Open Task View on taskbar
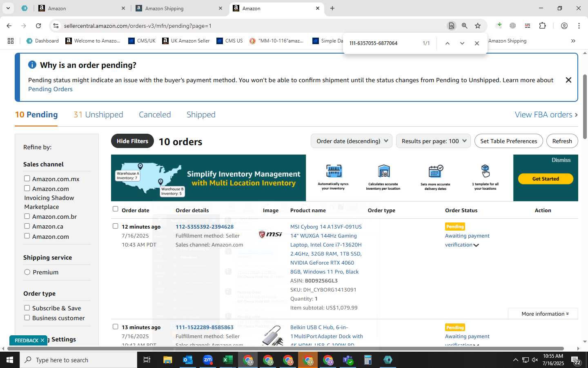Viewport: 588px width, 368px height. pyautogui.click(x=147, y=360)
